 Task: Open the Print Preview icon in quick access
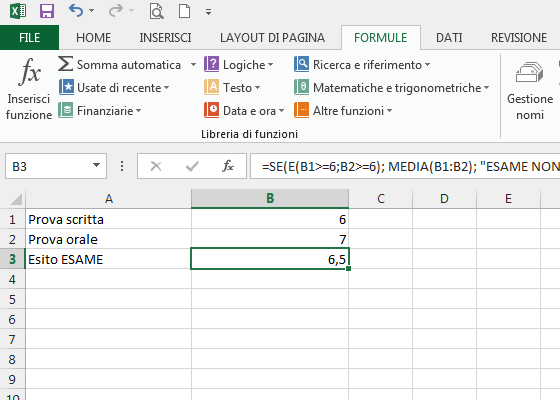coord(156,11)
